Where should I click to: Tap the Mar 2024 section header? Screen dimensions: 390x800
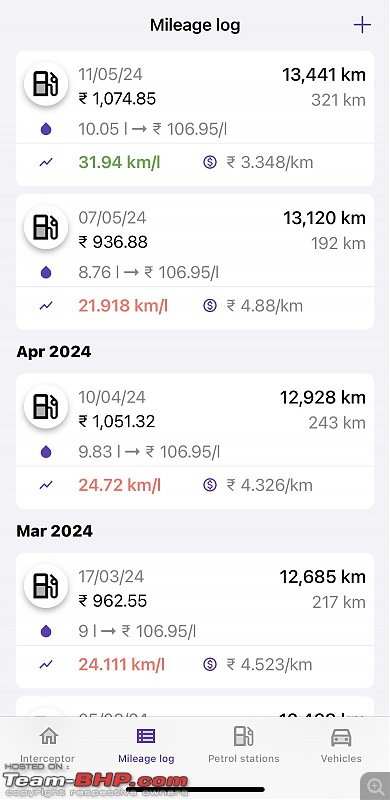(55, 531)
